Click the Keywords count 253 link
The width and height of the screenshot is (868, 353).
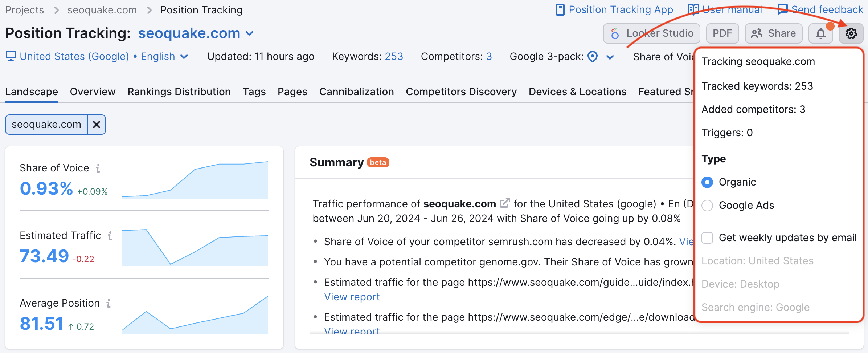coord(394,56)
